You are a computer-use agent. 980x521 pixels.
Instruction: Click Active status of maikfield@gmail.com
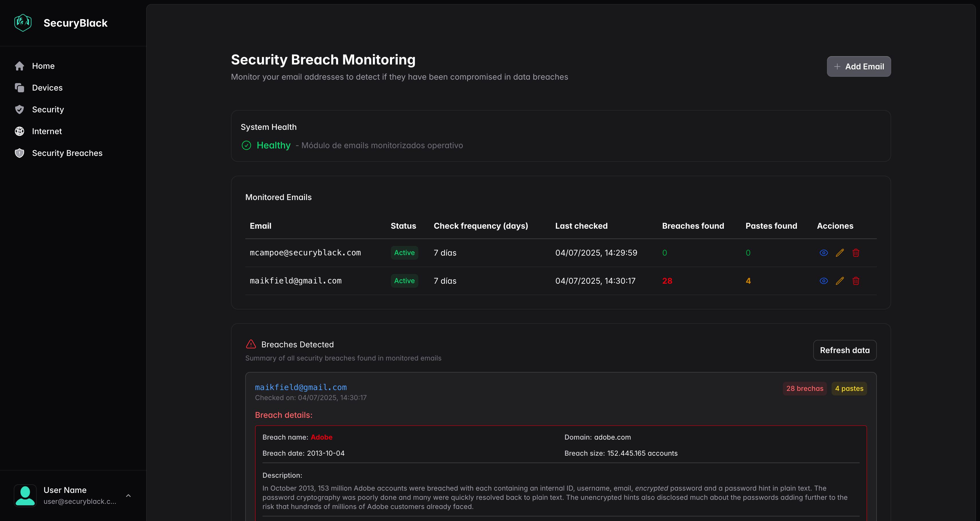pyautogui.click(x=404, y=281)
